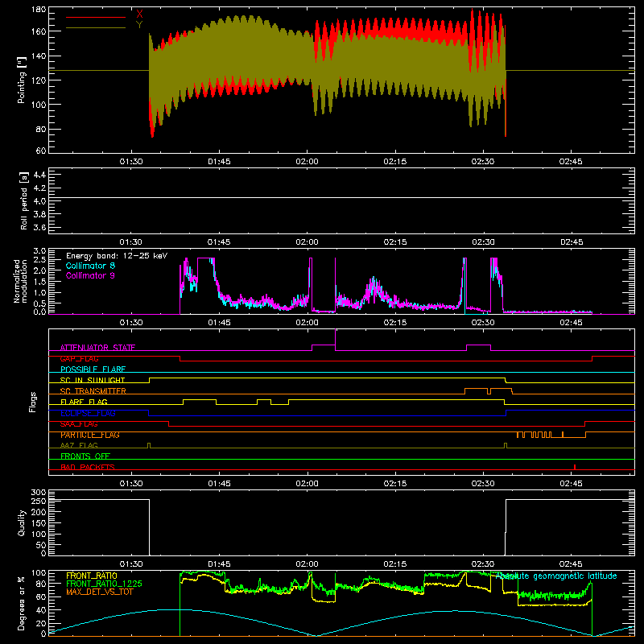Select the POSSIBLE_FLARE flag label
Image resolution: width=644 pixels, height=644 pixels.
[93, 369]
